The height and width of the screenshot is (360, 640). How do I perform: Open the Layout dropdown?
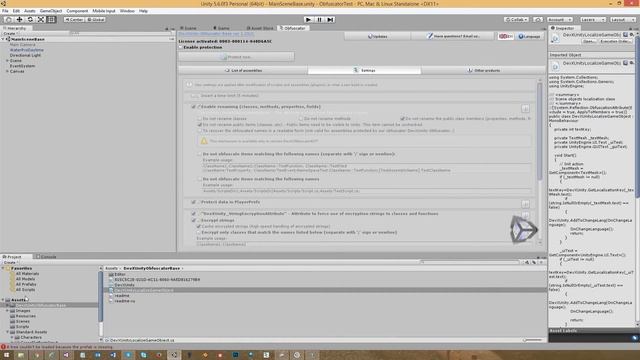(622, 19)
